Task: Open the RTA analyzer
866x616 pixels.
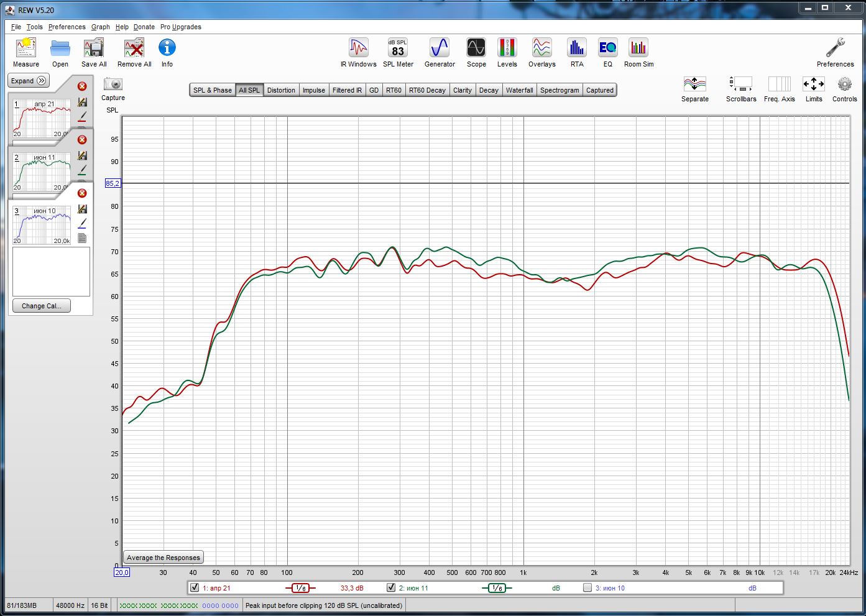Action: click(577, 48)
